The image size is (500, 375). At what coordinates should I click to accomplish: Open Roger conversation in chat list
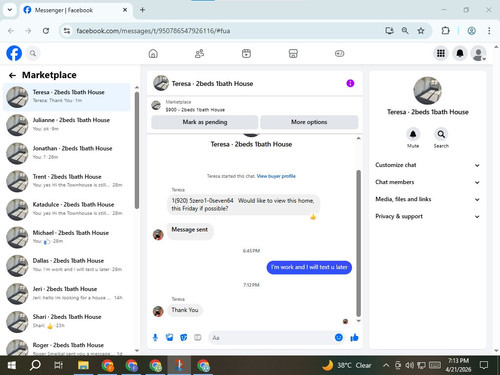tap(66, 346)
